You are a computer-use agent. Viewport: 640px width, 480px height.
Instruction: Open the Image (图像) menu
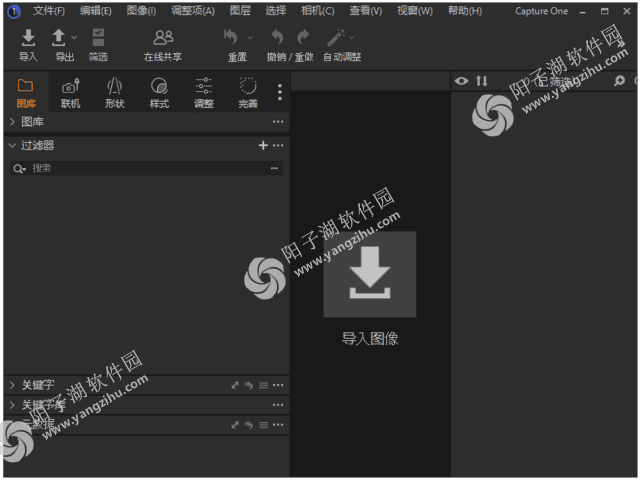coord(141,11)
